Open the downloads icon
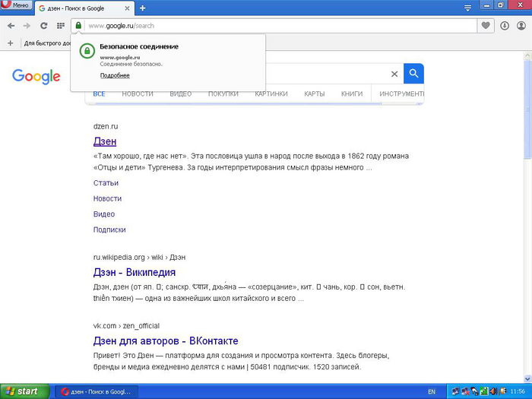The width and height of the screenshot is (532, 399). 505,26
